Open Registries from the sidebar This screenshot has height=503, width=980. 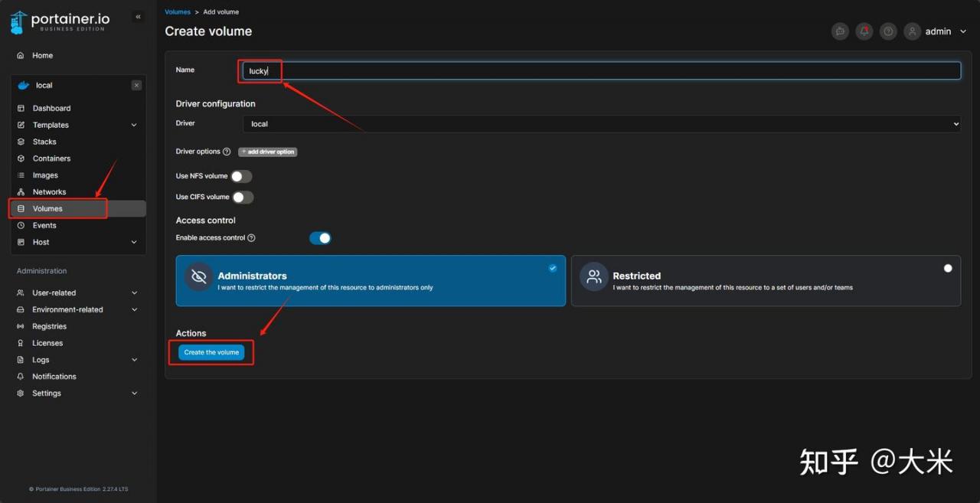[x=49, y=327]
